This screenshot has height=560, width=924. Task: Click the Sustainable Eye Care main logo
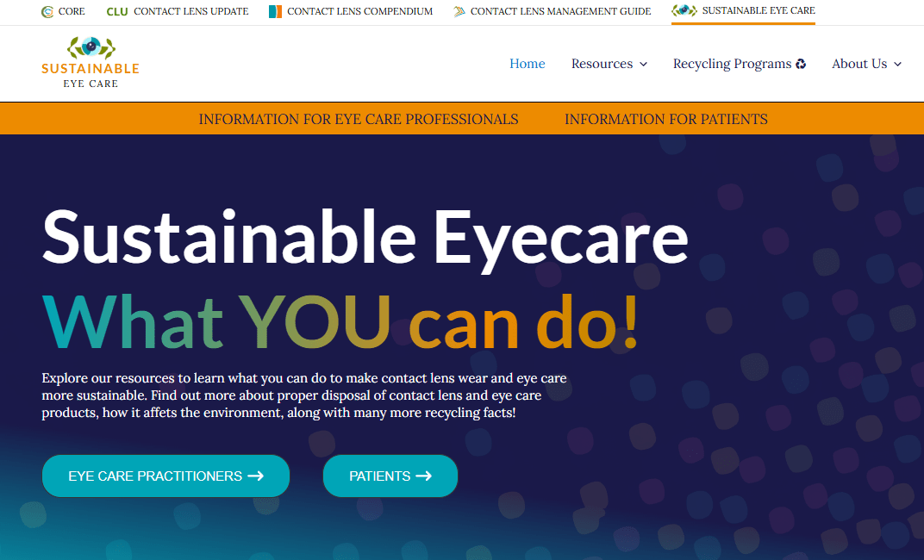[91, 62]
